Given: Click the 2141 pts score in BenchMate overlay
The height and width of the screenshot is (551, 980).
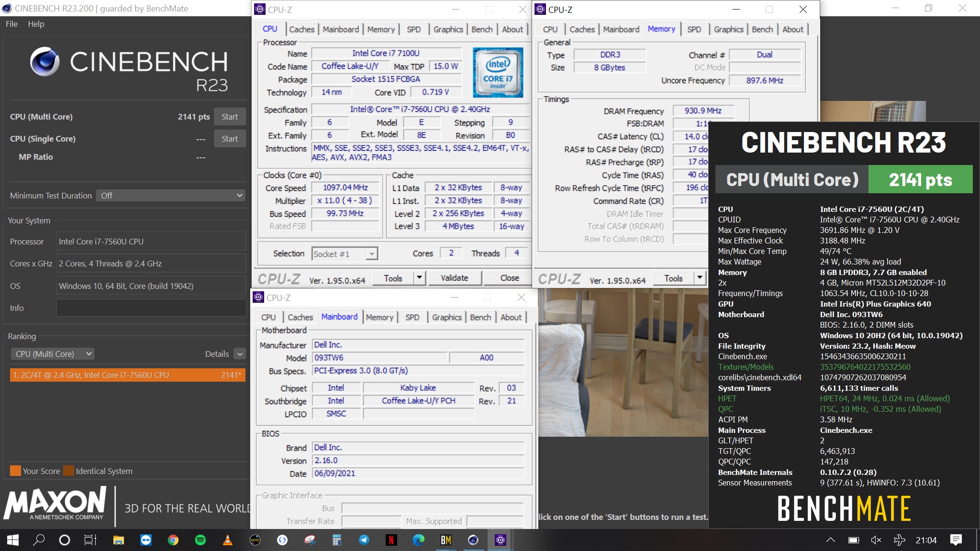Looking at the screenshot, I should (x=920, y=179).
